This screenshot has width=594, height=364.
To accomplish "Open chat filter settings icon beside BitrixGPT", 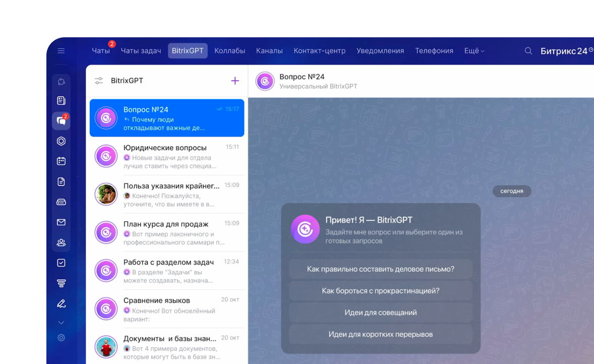I will point(99,81).
